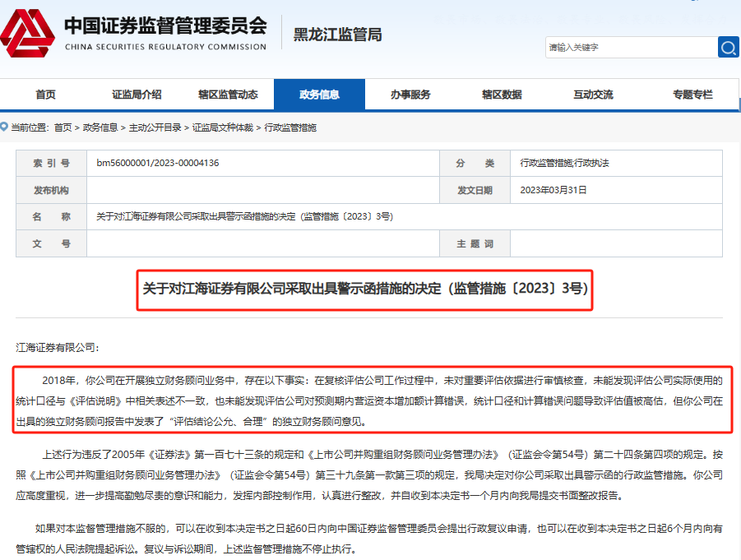
Task: Click the location pin icon beside 当前位置
Action: pos(4,127)
